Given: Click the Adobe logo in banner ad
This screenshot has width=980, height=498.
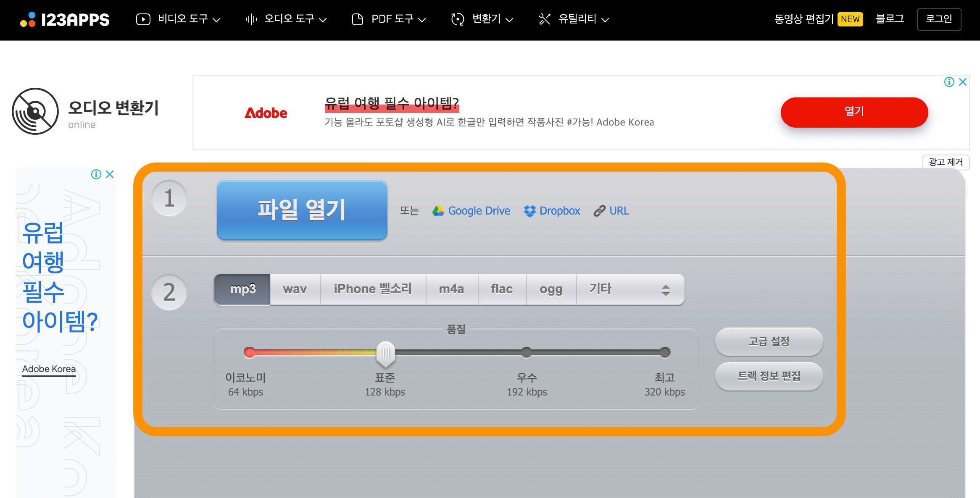Looking at the screenshot, I should coord(266,113).
